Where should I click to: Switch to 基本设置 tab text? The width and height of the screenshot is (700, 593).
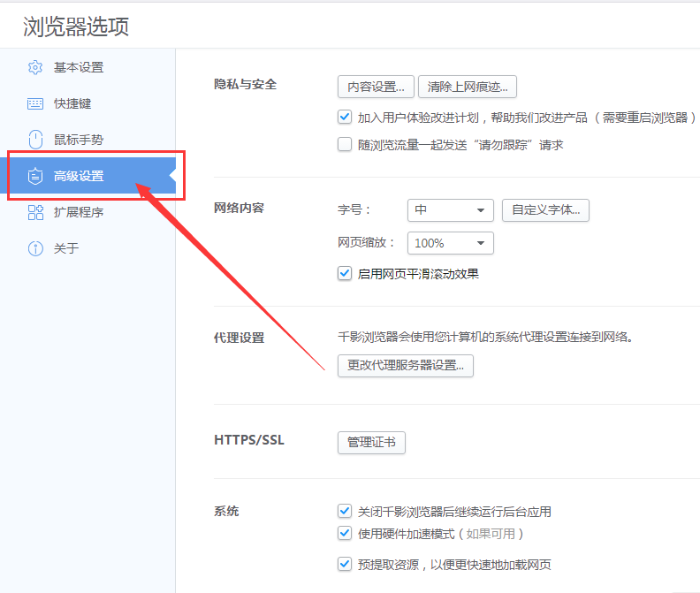79,67
